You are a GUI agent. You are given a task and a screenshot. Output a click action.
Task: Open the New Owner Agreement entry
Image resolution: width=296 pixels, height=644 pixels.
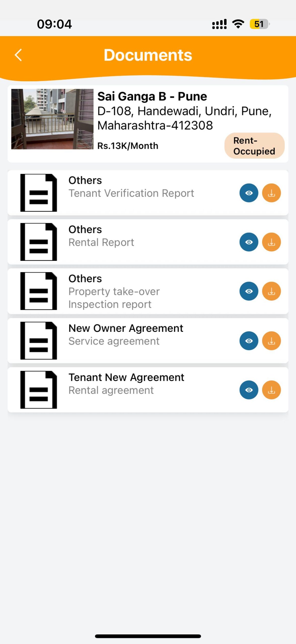126,328
